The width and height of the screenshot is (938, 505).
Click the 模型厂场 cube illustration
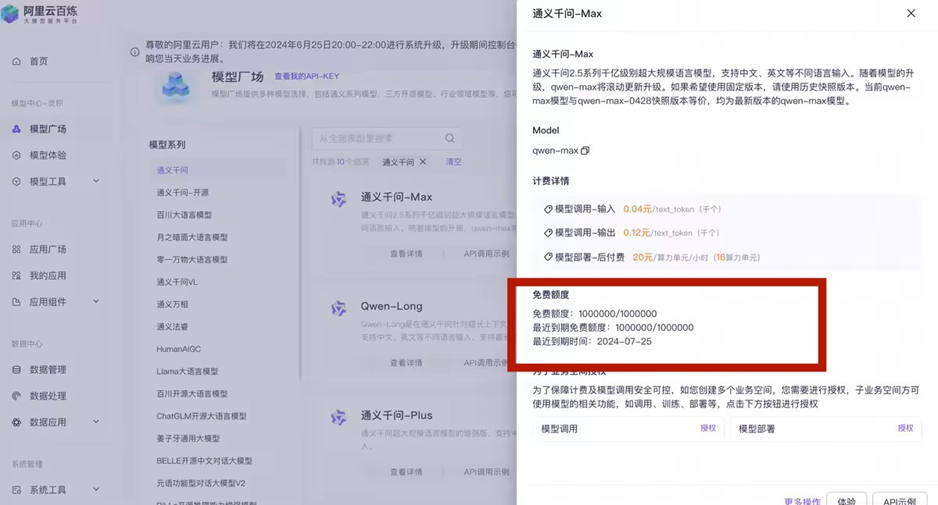pos(176,87)
